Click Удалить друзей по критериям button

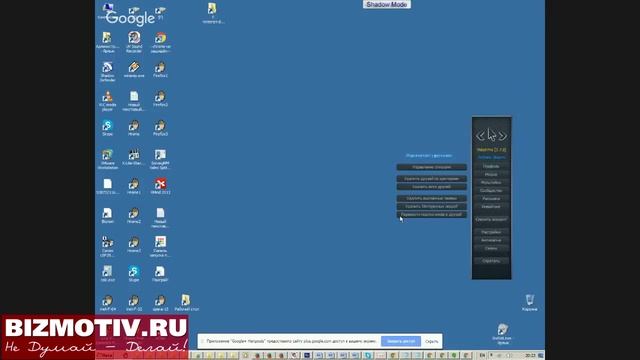click(431, 179)
